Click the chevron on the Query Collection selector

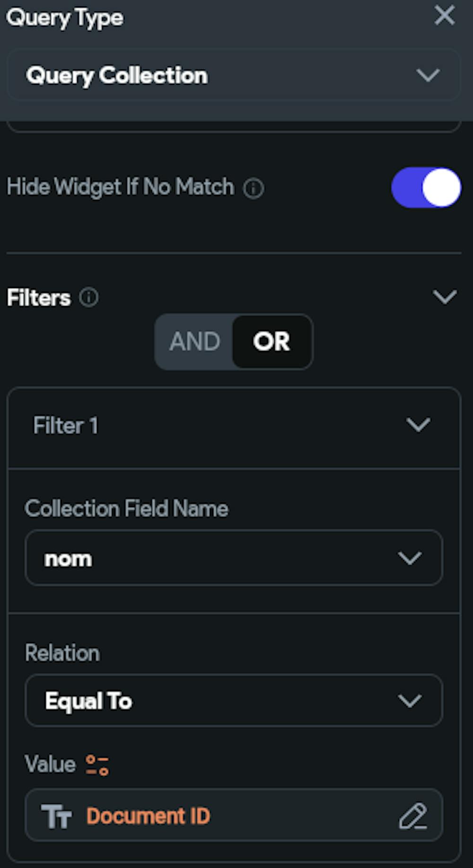point(427,75)
